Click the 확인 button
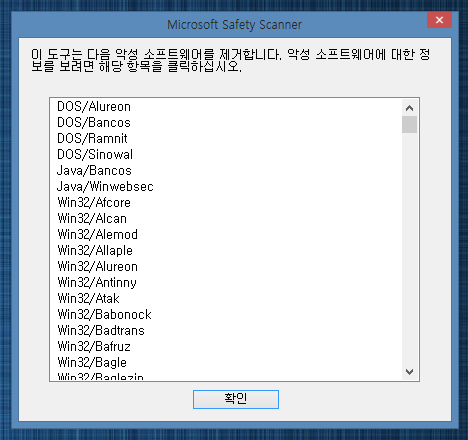The width and height of the screenshot is (468, 440). (236, 399)
